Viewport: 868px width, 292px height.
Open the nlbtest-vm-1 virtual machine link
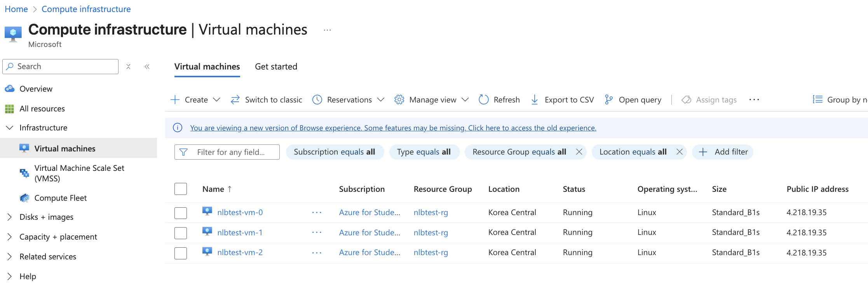[240, 233]
